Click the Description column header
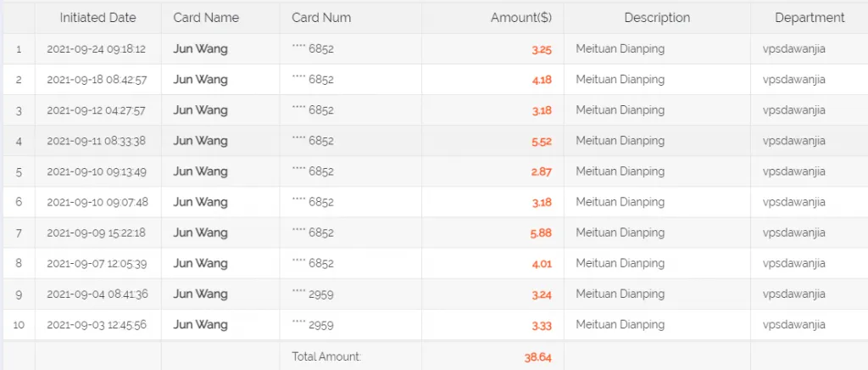The width and height of the screenshot is (868, 370). point(657,18)
